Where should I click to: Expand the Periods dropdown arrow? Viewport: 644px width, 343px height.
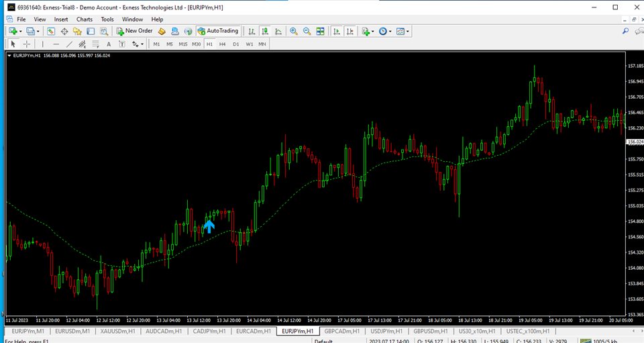(390, 32)
